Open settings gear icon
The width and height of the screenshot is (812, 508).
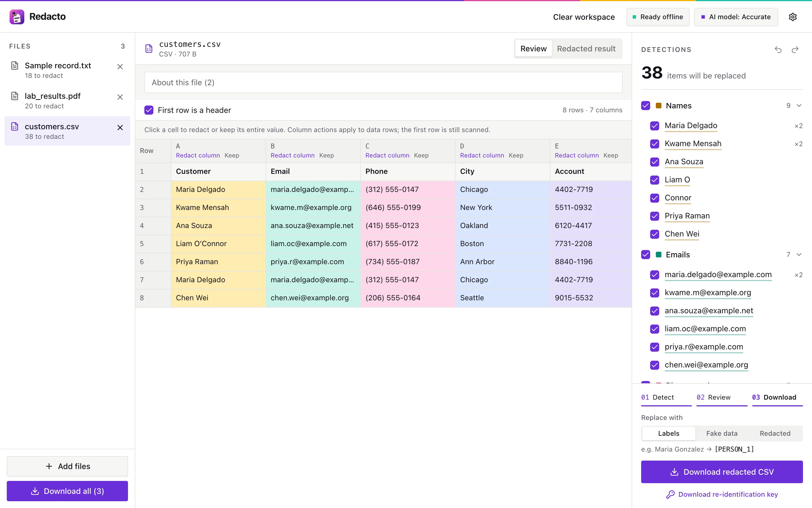(x=793, y=17)
